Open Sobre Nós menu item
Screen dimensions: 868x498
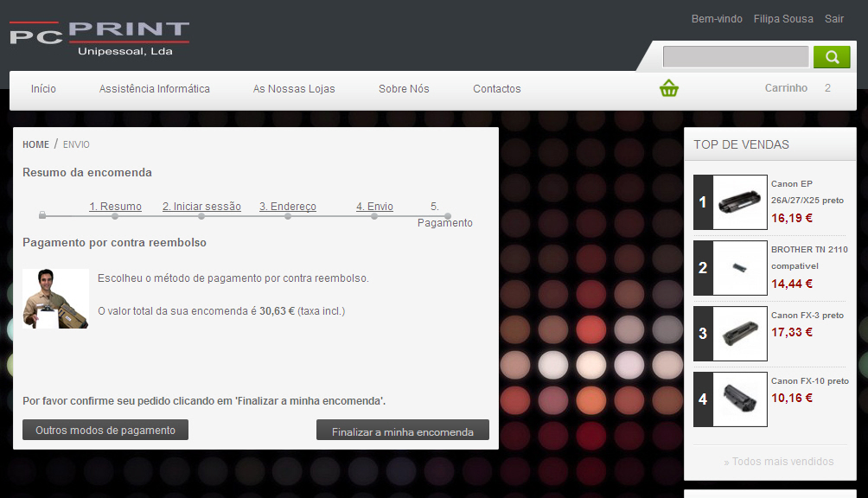point(404,88)
